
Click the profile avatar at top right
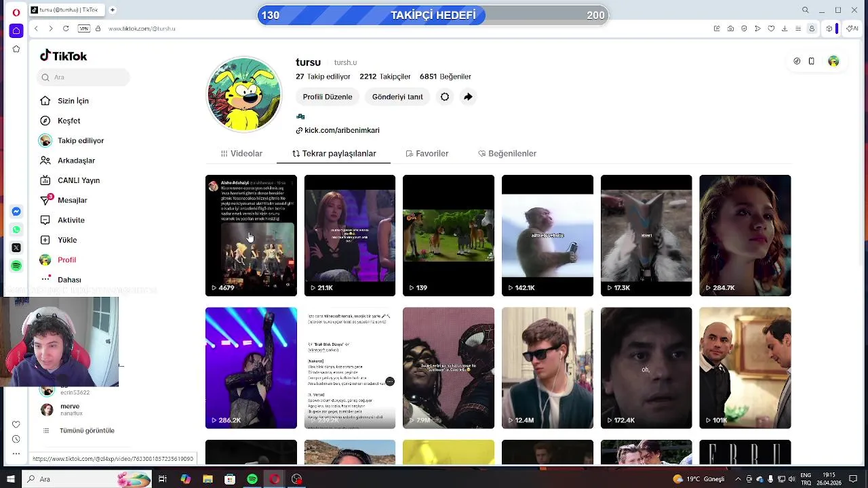pyautogui.click(x=833, y=61)
